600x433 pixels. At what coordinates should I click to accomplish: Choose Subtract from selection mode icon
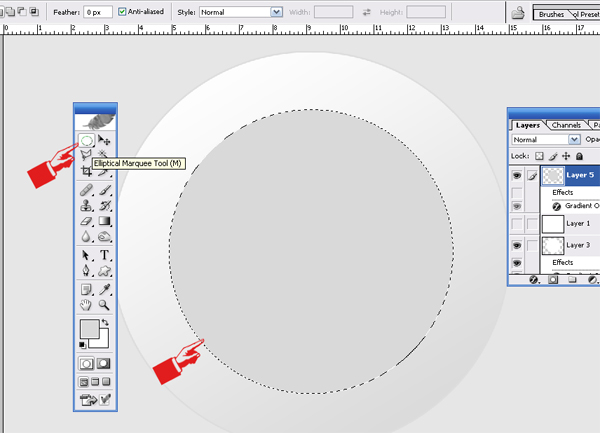23,12
